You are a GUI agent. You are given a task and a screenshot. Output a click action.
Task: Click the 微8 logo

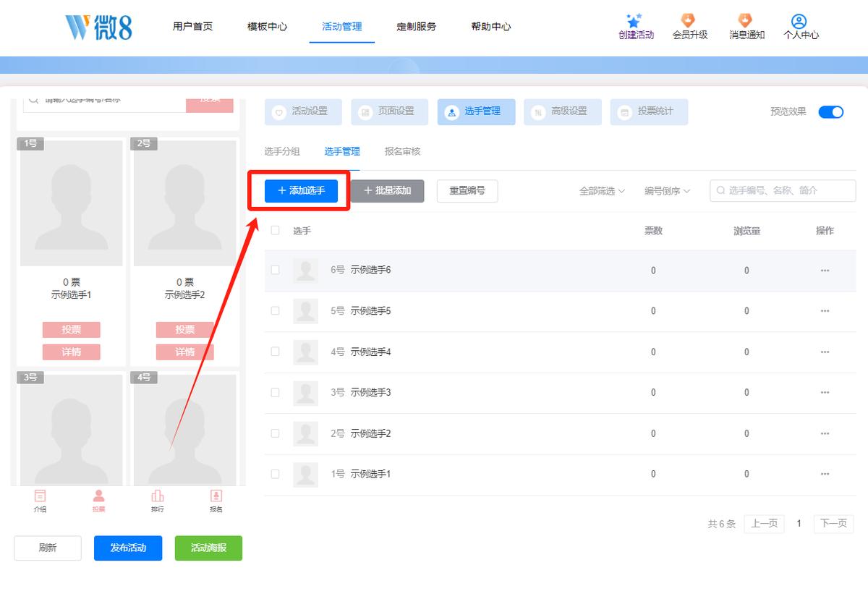point(99,27)
